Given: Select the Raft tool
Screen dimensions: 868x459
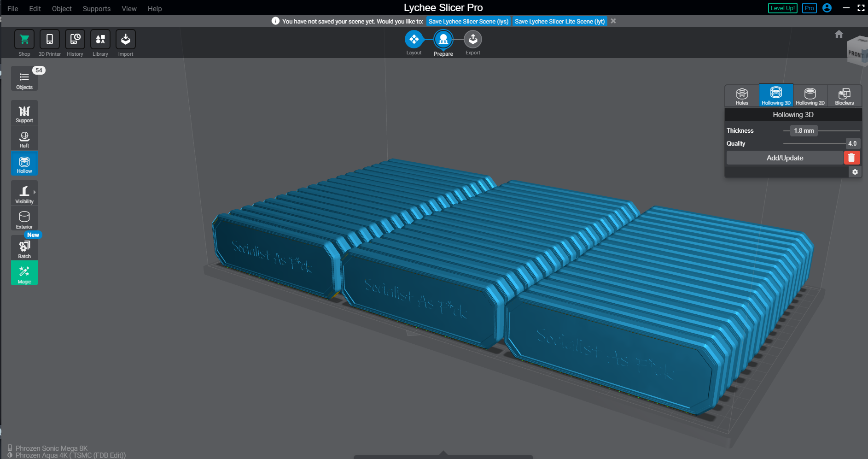Looking at the screenshot, I should (x=24, y=138).
